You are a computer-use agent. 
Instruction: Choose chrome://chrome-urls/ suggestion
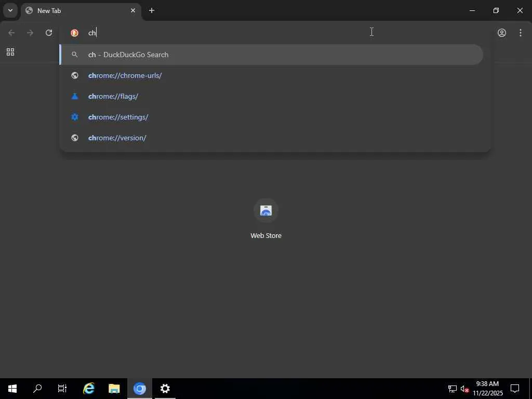271,75
